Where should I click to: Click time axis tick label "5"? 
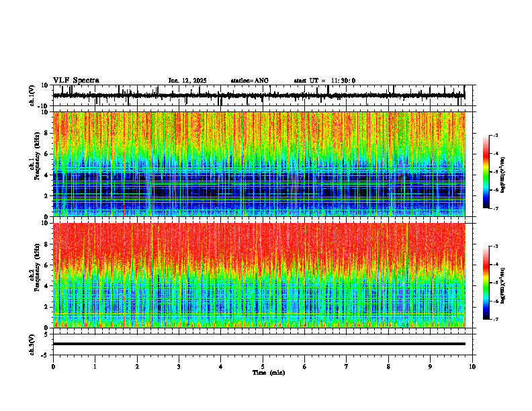(263, 367)
